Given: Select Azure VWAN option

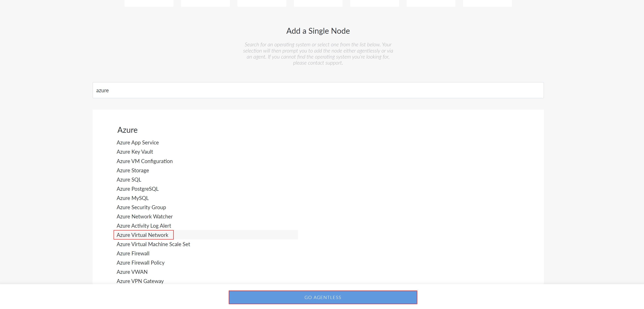Looking at the screenshot, I should tap(132, 272).
